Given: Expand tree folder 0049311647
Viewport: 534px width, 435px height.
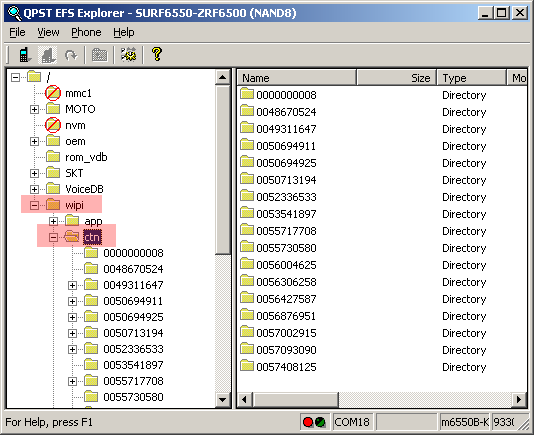Looking at the screenshot, I should [72, 285].
